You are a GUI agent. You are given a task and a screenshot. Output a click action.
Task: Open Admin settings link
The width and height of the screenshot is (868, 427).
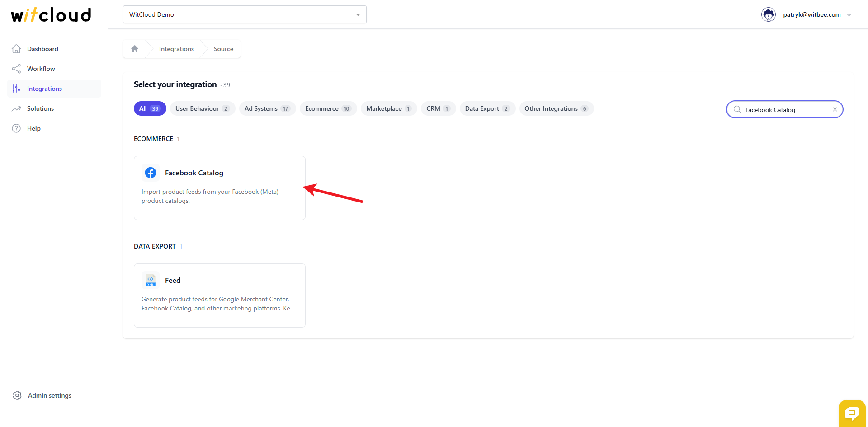coord(50,395)
